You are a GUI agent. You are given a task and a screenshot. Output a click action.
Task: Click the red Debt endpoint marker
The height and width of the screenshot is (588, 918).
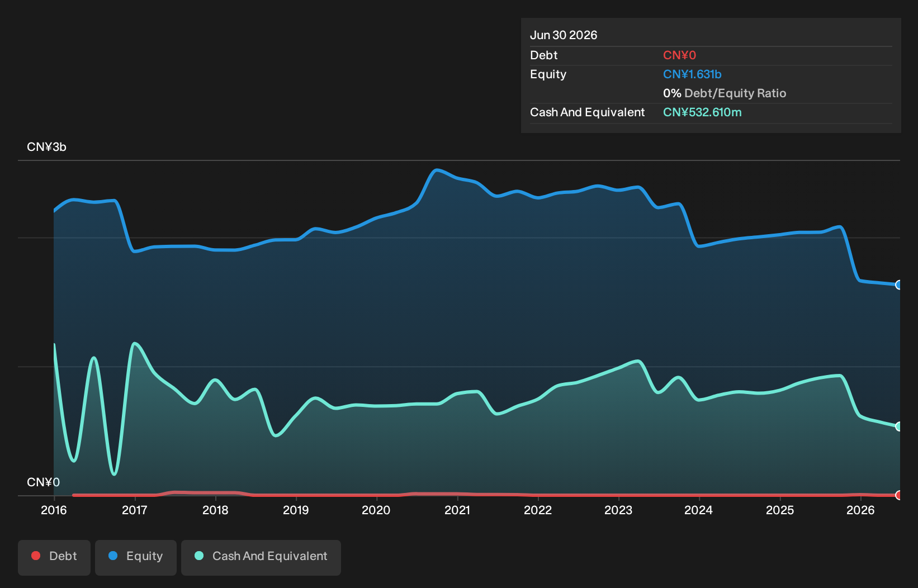(x=899, y=495)
